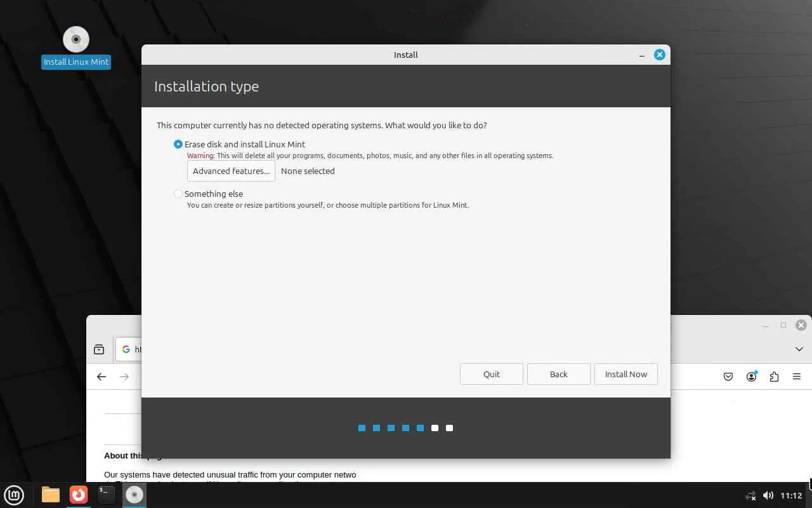
Task: Open the browser's recent tabs view button
Action: click(99, 349)
